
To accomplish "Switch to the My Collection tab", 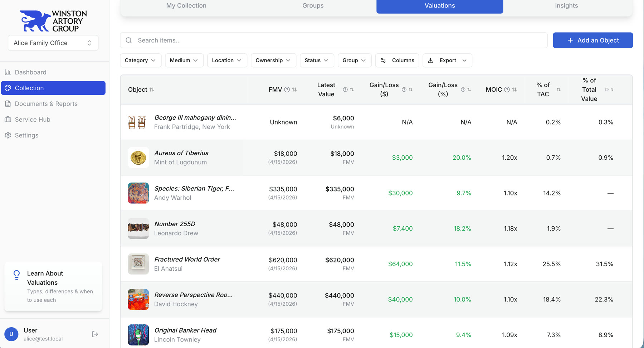I will [x=186, y=6].
